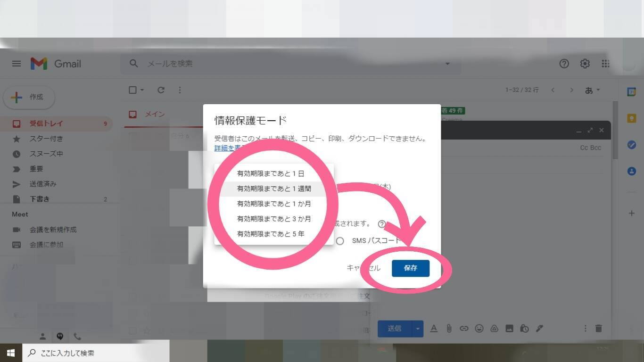The image size is (644, 362).
Task: Open the Google apps grid
Action: 605,64
